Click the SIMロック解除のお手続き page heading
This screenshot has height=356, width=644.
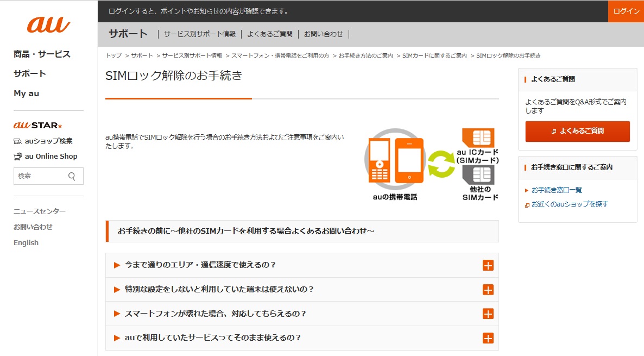click(174, 76)
